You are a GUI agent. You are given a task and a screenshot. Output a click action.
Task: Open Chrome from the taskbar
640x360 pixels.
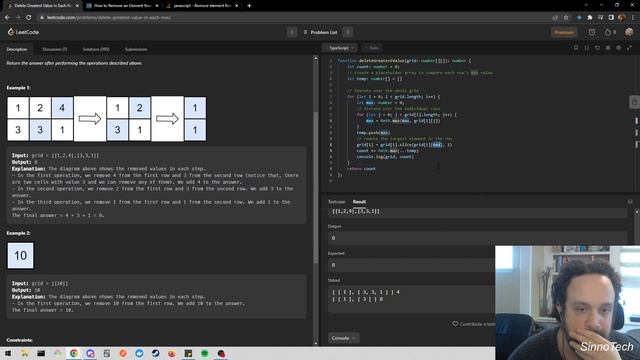[x=74, y=353]
